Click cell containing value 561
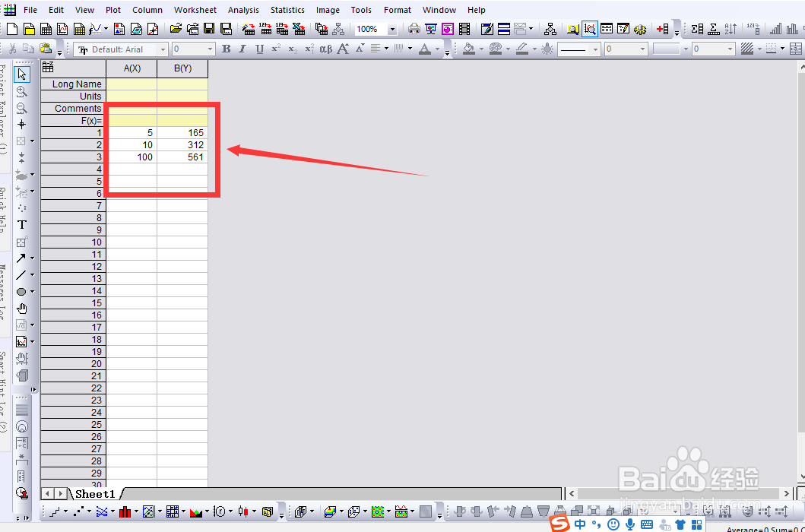 coord(182,157)
